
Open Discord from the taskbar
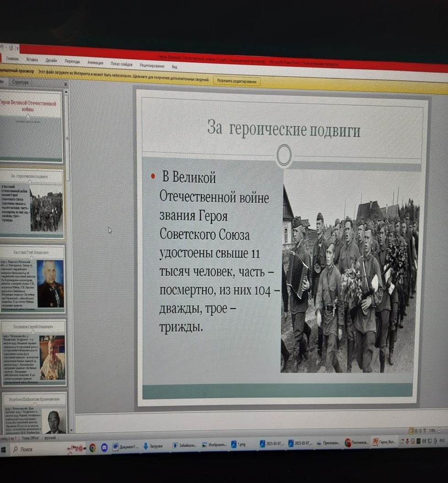pos(104,447)
